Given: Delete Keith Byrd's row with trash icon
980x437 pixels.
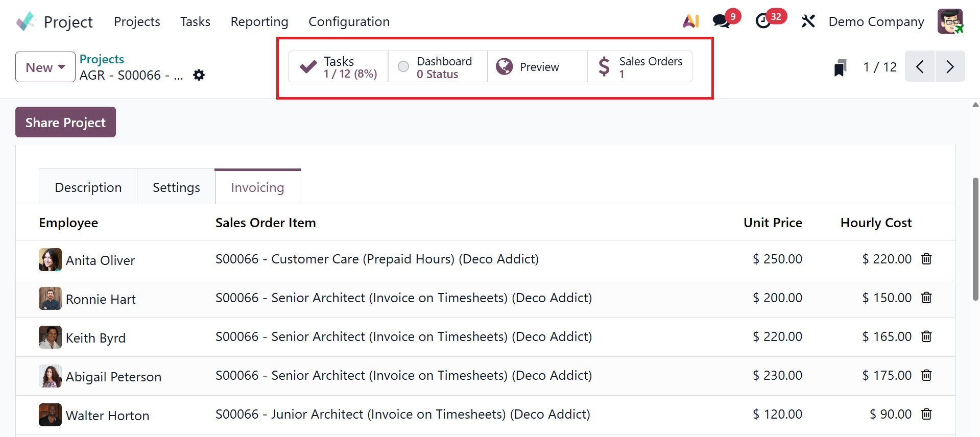Looking at the screenshot, I should [x=926, y=336].
